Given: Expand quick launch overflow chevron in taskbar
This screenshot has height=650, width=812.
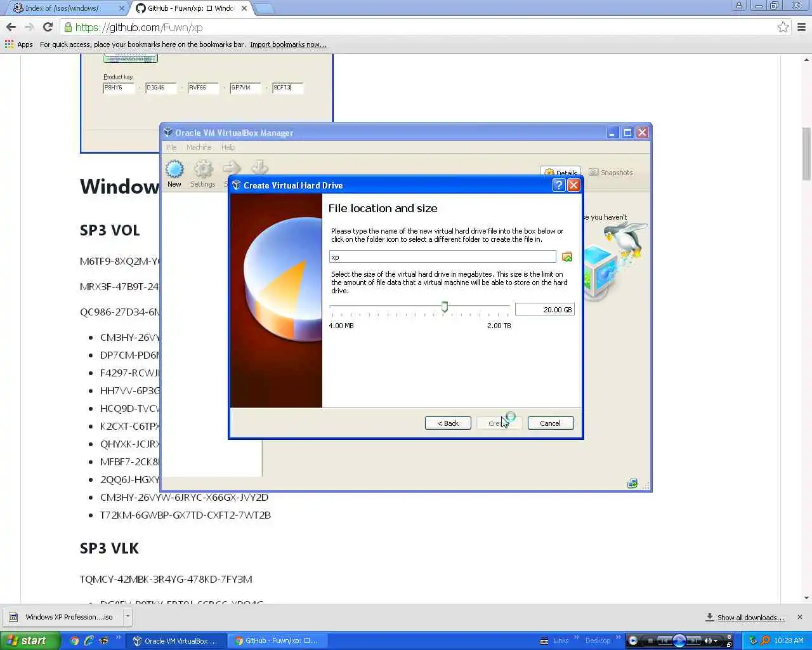Looking at the screenshot, I should 119,637.
